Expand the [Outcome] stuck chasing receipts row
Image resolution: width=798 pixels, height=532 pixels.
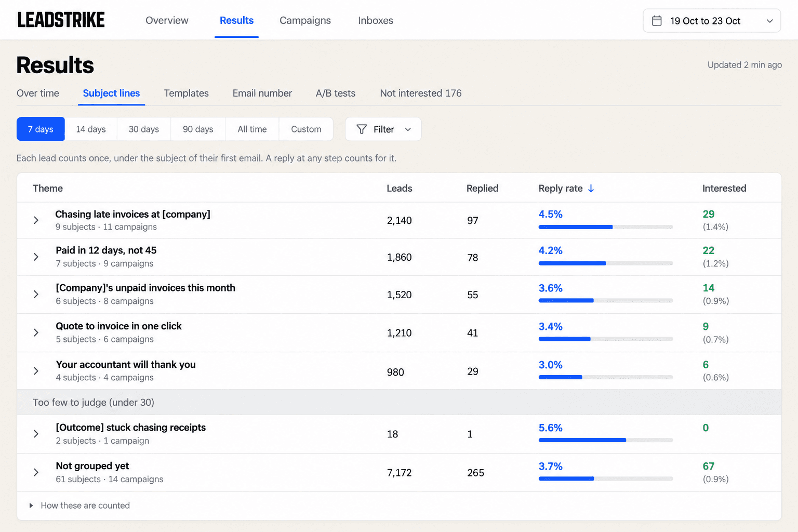coord(36,434)
